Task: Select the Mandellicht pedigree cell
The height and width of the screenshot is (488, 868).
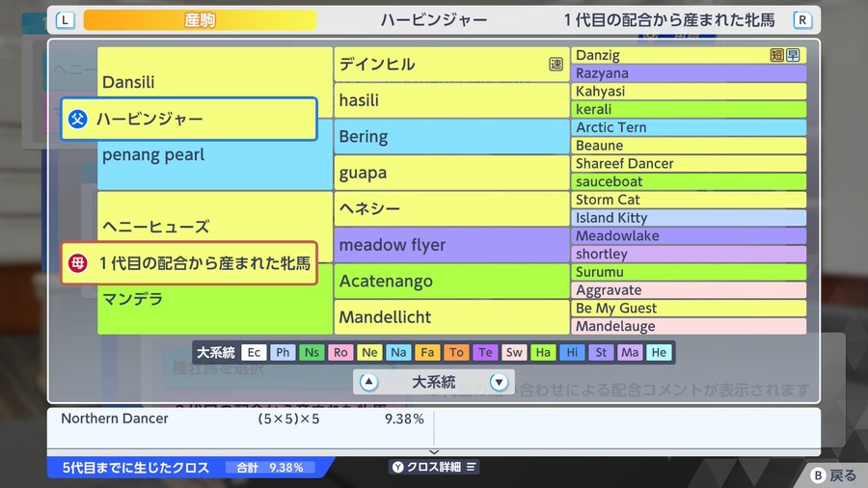Action: [451, 317]
